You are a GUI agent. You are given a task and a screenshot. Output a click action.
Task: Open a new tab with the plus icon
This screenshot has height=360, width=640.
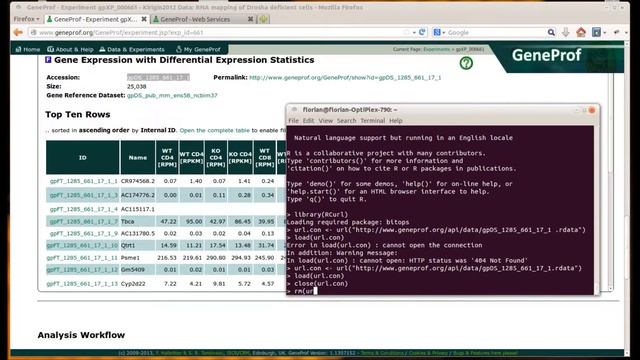point(263,19)
